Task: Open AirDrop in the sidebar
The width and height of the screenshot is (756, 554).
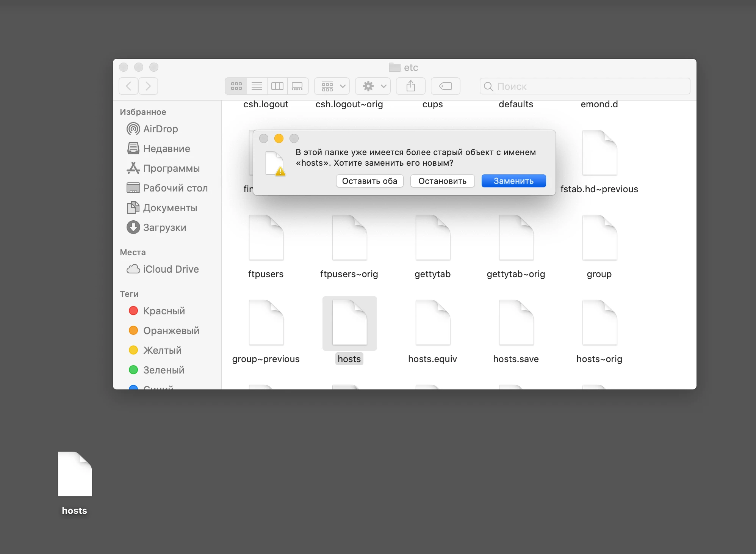Action: coord(160,129)
